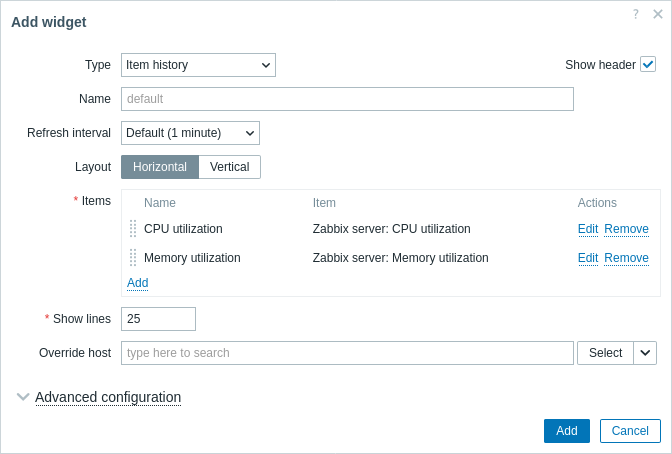
Task: Remove the Memory utilization item
Action: pyautogui.click(x=627, y=258)
